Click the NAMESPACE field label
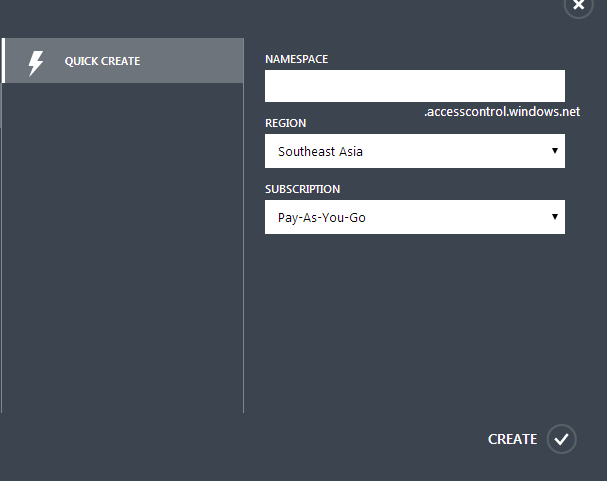 point(297,59)
